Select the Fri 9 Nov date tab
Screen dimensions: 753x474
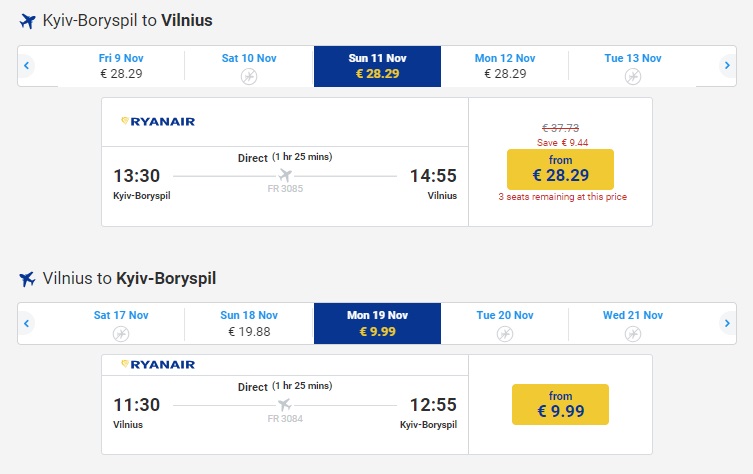click(x=121, y=66)
